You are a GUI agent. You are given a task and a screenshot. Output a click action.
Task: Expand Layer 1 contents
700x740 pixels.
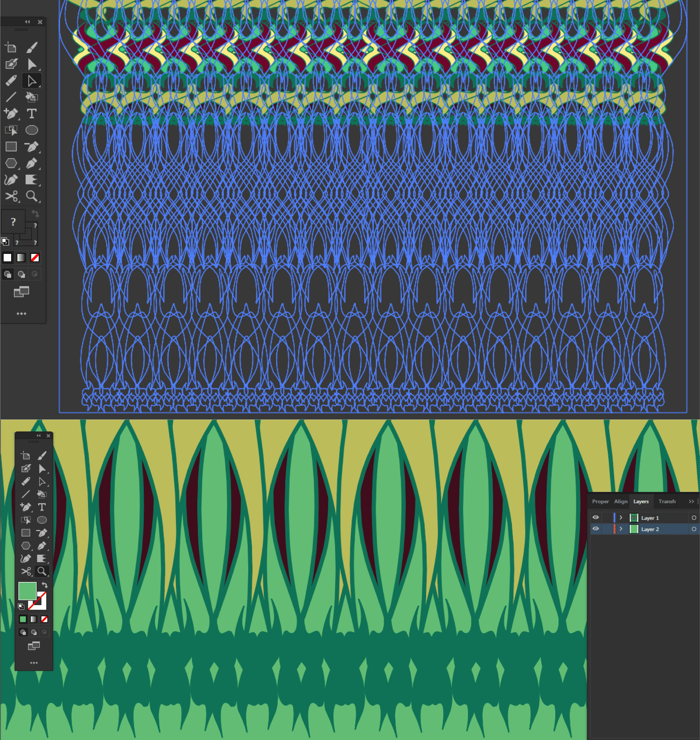pos(621,518)
